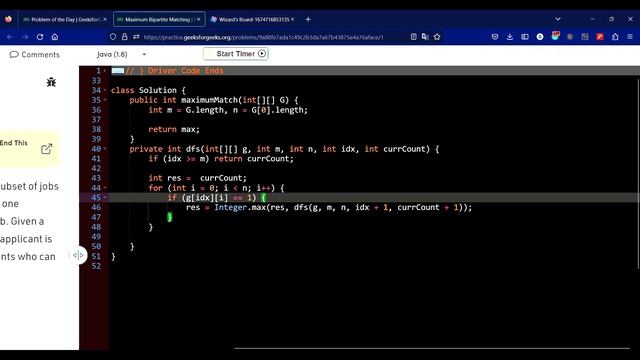This screenshot has width=640, height=360.
Task: Open a new browser tab
Action: [308, 19]
